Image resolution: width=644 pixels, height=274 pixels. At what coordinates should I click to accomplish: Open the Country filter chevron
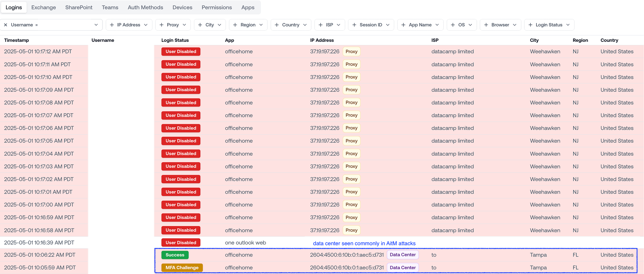pyautogui.click(x=305, y=25)
